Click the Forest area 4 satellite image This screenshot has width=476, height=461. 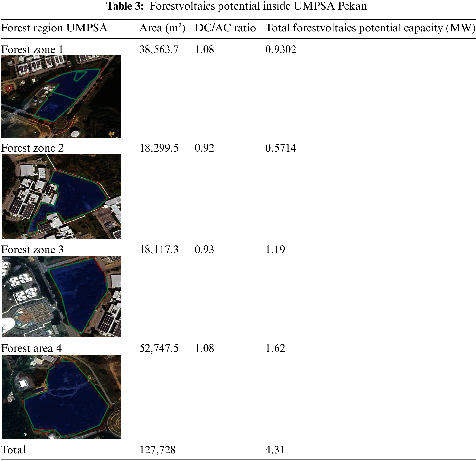61,396
